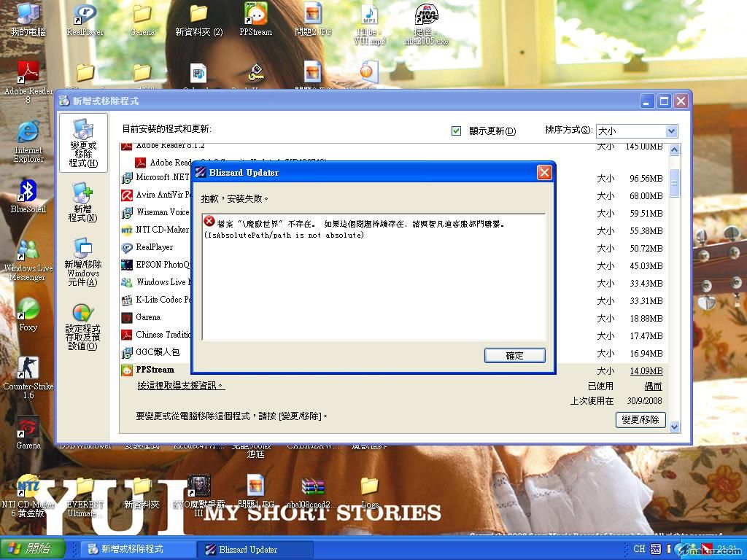Switch to Blizzard Updater taskbar button
747x560 pixels.
click(x=255, y=549)
